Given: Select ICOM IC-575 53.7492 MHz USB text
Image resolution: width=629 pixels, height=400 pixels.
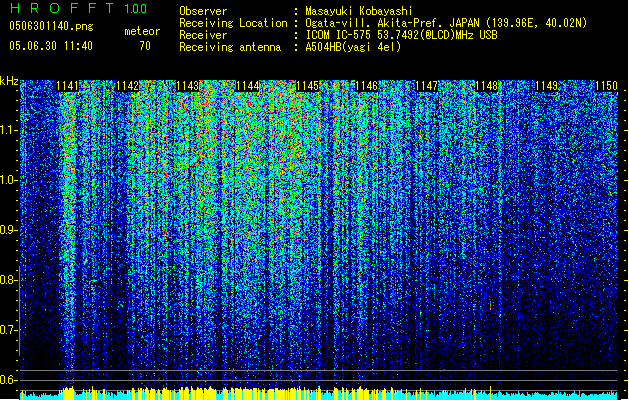Looking at the screenshot, I should (402, 35).
